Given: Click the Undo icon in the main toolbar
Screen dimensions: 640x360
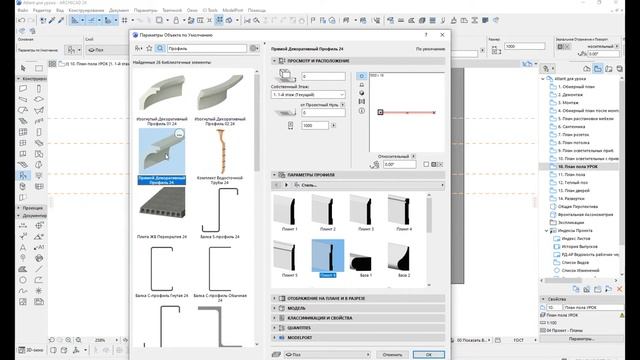Looking at the screenshot, I should click(22, 20).
